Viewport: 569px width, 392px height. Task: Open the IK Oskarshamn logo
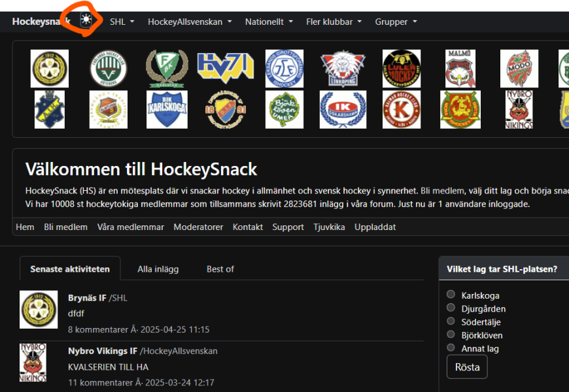(342, 109)
